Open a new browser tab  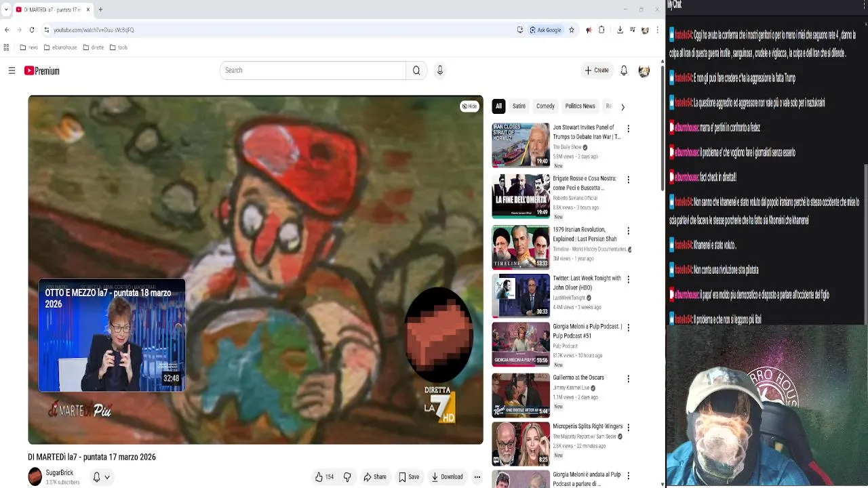[x=100, y=9]
